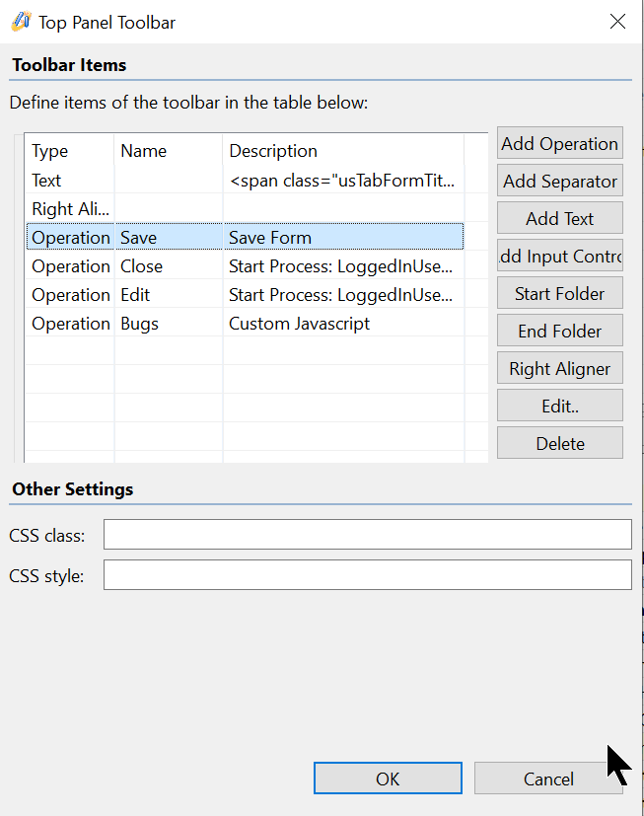The height and width of the screenshot is (816, 644).
Task: Select the Edit operation row
Action: (x=245, y=295)
